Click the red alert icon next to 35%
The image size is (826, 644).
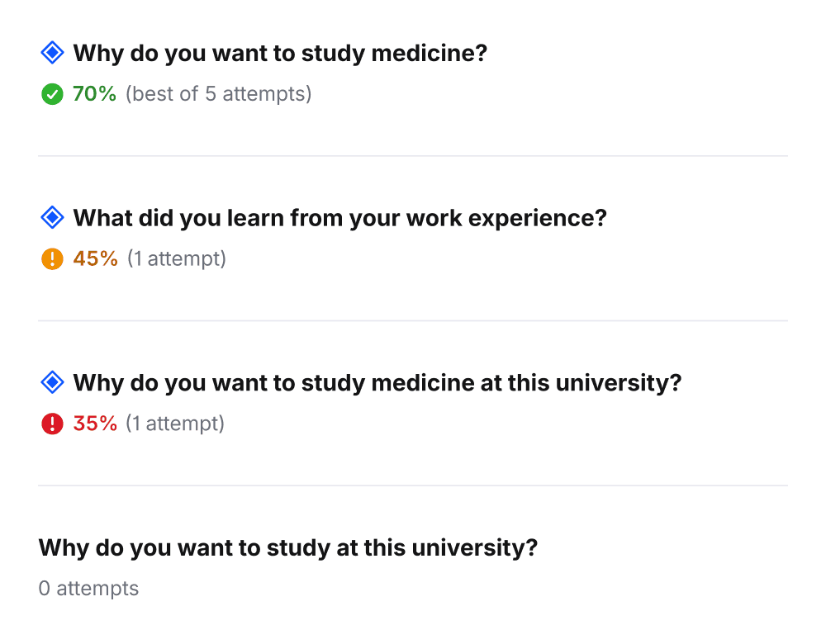[x=52, y=424]
